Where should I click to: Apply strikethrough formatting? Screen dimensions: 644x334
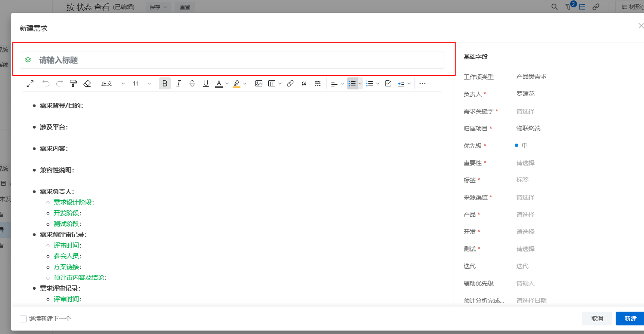point(192,83)
